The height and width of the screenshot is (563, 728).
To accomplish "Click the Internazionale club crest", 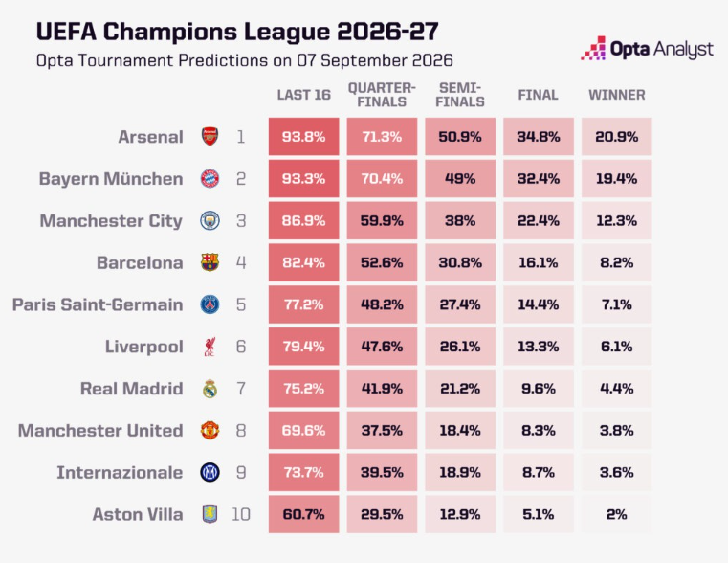I will point(210,472).
